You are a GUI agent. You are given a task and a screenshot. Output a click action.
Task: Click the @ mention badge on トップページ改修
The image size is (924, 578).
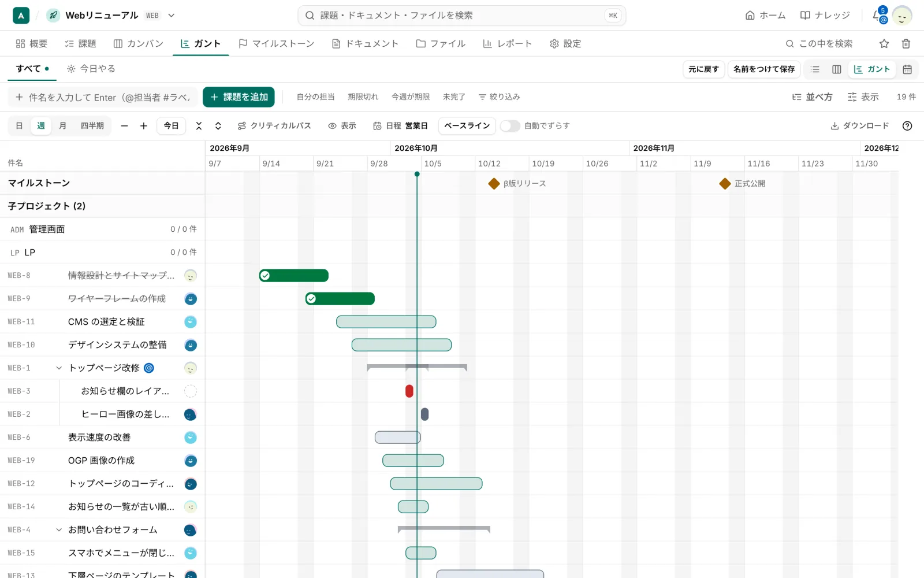149,368
